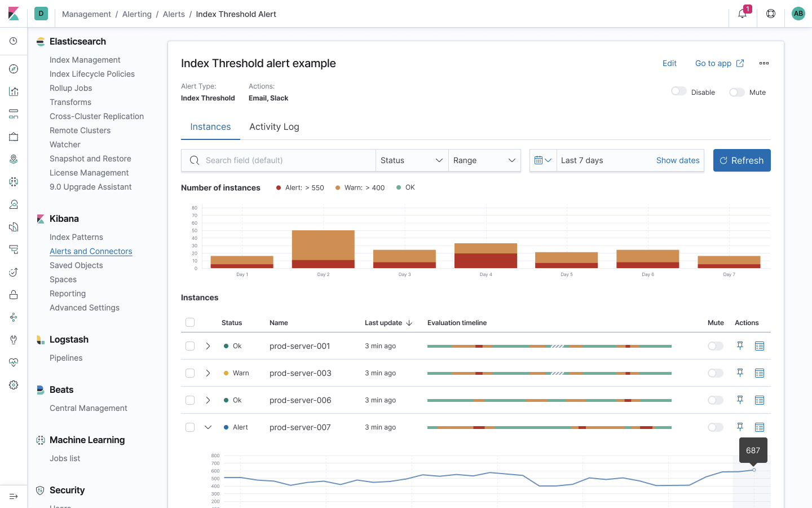Open the AB user avatar menu
This screenshot has height=508, width=812.
tap(798, 14)
